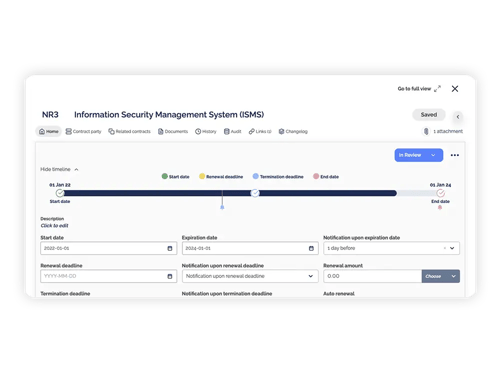Open the Home tab
The width and height of the screenshot is (500, 375).
49,131
